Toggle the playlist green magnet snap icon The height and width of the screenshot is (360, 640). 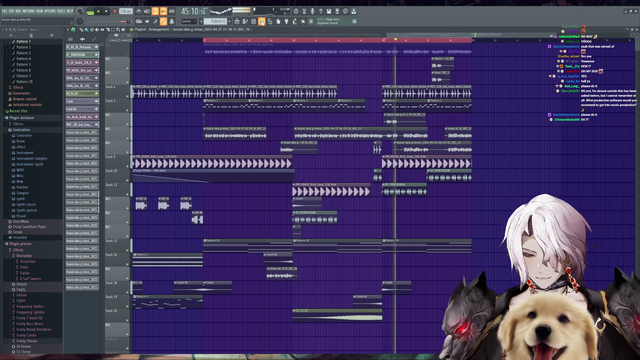[x=73, y=29]
